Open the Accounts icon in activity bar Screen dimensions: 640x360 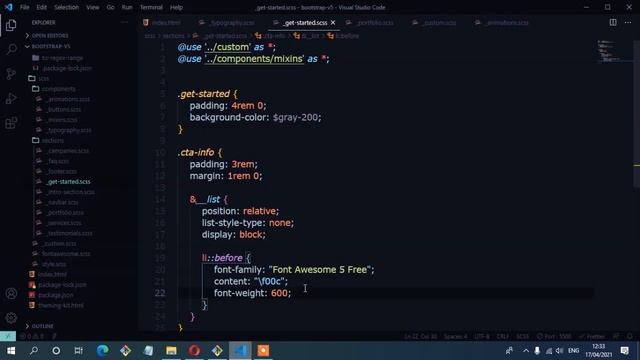[x=11, y=293]
